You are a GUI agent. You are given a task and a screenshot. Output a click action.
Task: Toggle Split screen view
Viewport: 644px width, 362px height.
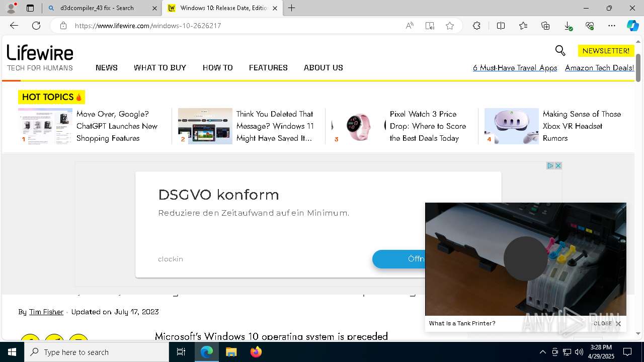point(501,26)
